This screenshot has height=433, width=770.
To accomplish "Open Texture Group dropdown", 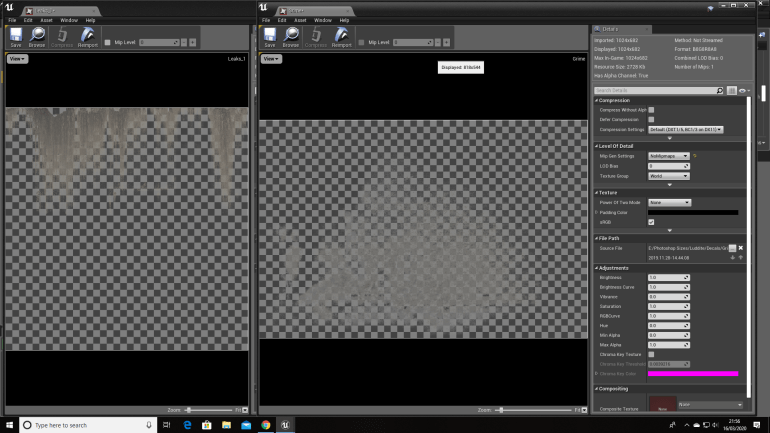I will tap(669, 176).
